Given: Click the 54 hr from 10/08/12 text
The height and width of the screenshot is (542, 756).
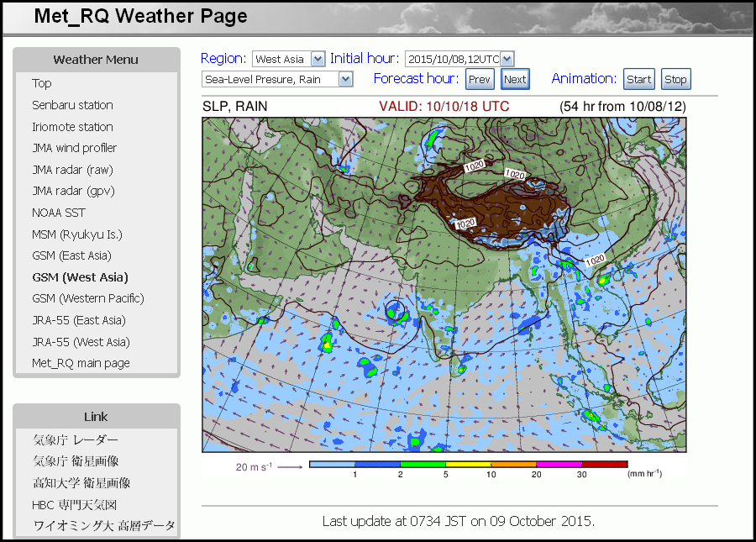Looking at the screenshot, I should click(623, 107).
